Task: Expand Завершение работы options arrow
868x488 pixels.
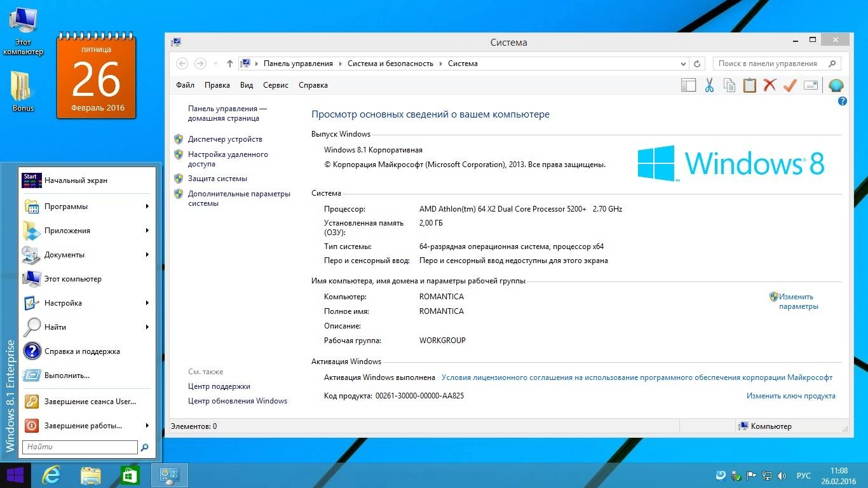Action: (147, 426)
